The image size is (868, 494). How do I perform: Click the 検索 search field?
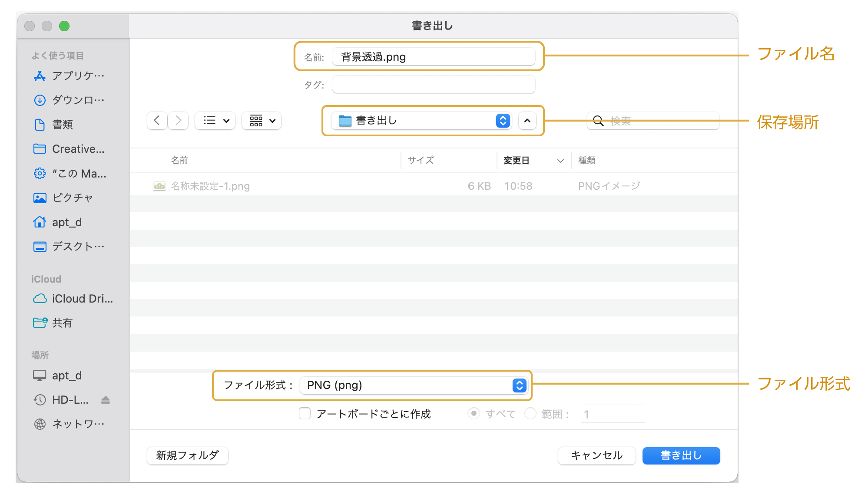point(653,121)
